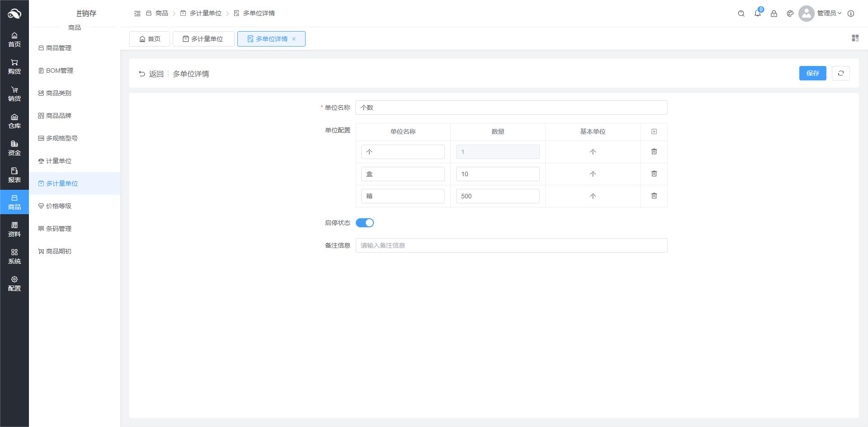Select 个 as basic unit in first row
868x427 pixels.
coord(592,152)
